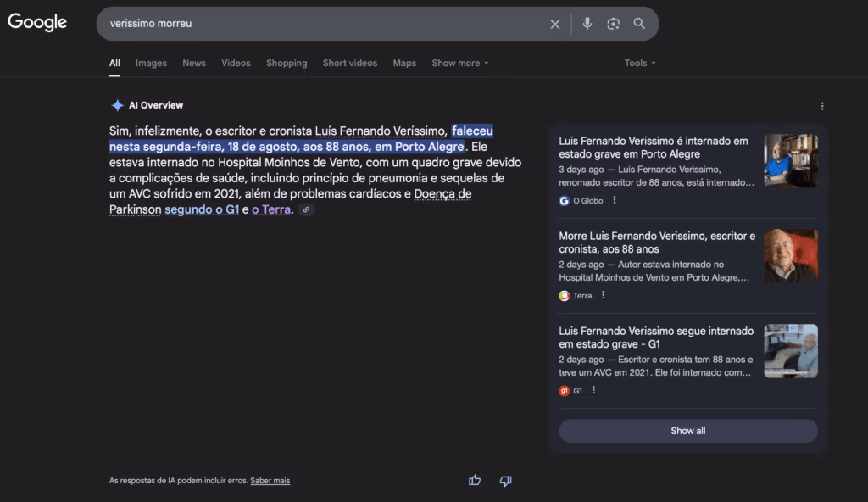Click the magnifying glass search button
868x502 pixels.
[639, 24]
